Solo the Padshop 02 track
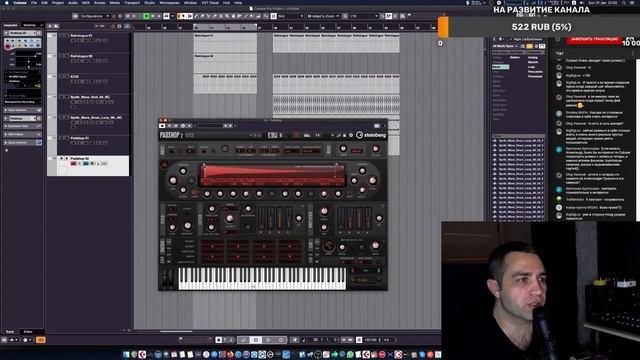The height and width of the screenshot is (360, 640). (x=67, y=158)
